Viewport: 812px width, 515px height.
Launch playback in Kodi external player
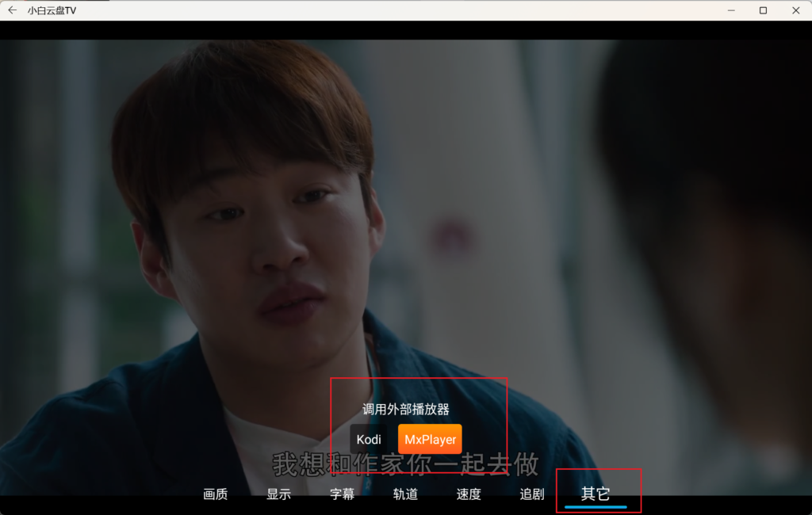[x=369, y=439]
